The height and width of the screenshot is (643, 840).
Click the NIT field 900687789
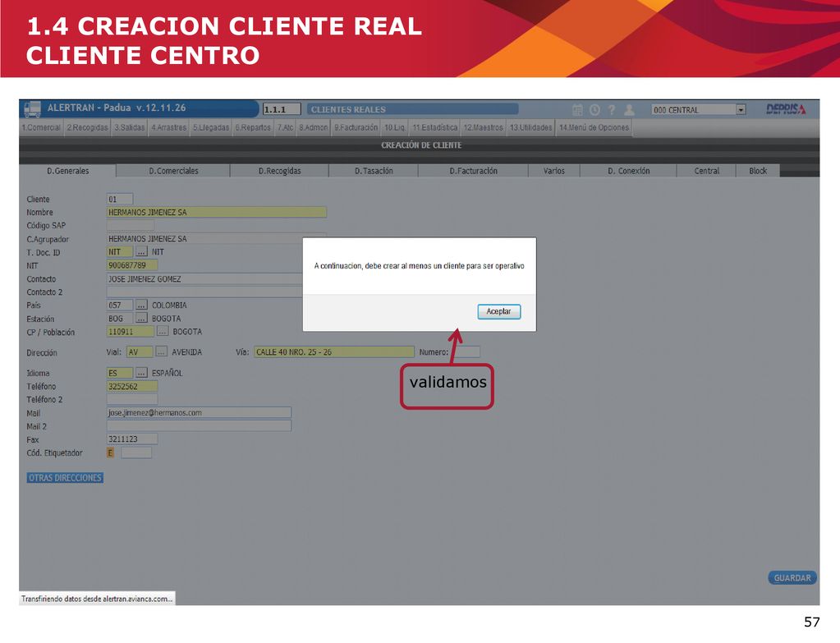pos(131,265)
